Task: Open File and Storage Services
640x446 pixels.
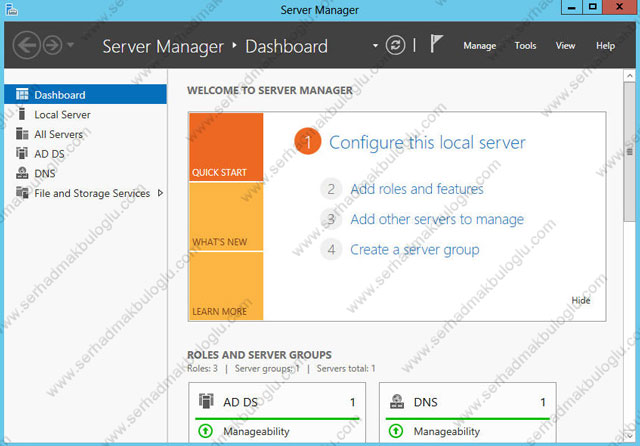Action: [85, 193]
